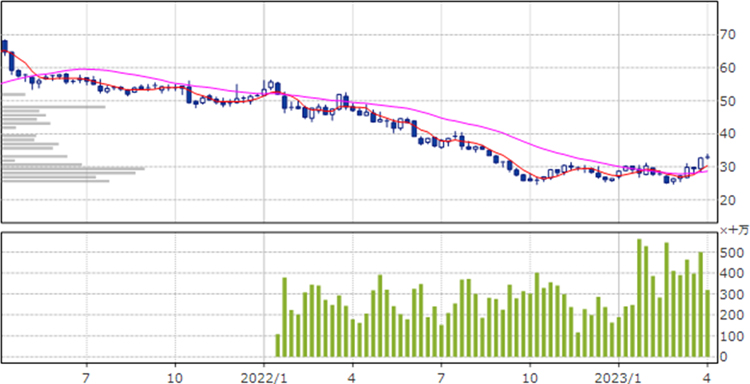
Task: Click the ×十万 volume unit label
Action: tap(734, 230)
